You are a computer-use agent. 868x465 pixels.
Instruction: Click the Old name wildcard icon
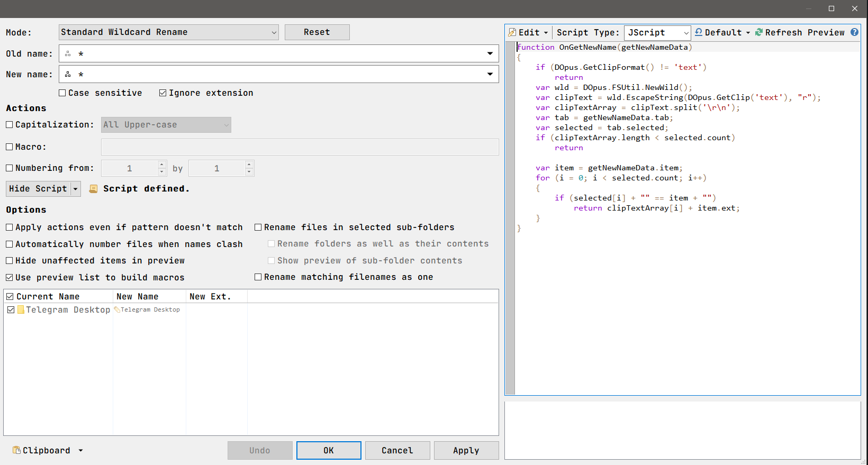[x=68, y=53]
